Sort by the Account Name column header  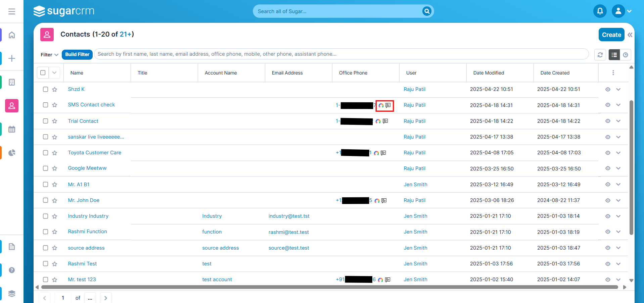click(221, 73)
